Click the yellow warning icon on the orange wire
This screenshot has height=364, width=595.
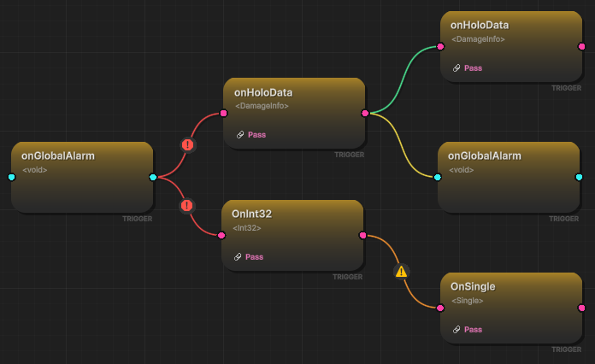402,272
